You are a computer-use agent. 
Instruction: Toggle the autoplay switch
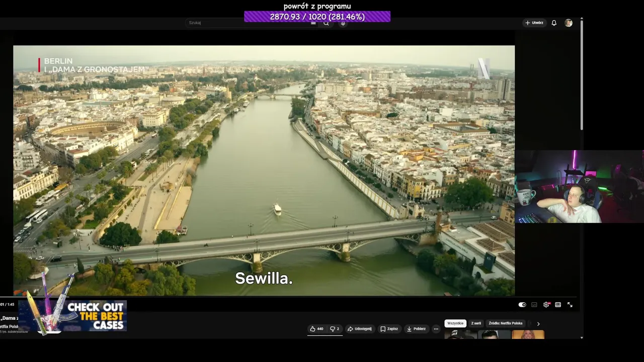(522, 305)
